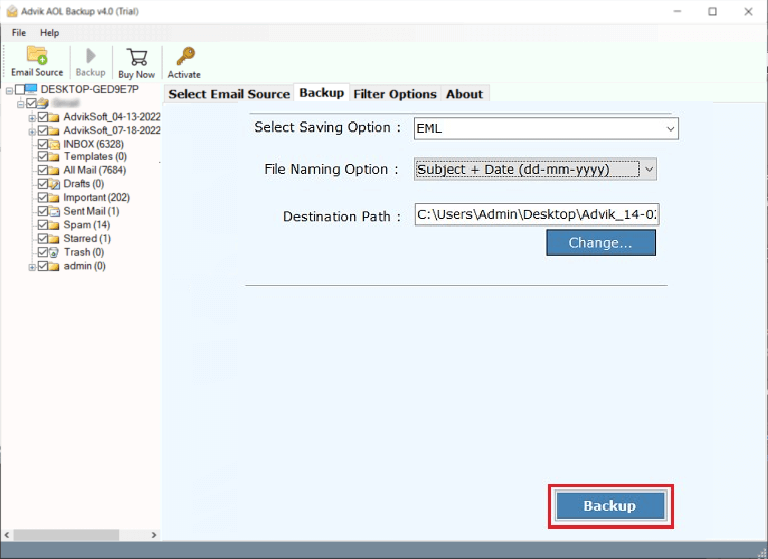Click the folder tree horizontal scrollbar thumb

coord(67,535)
